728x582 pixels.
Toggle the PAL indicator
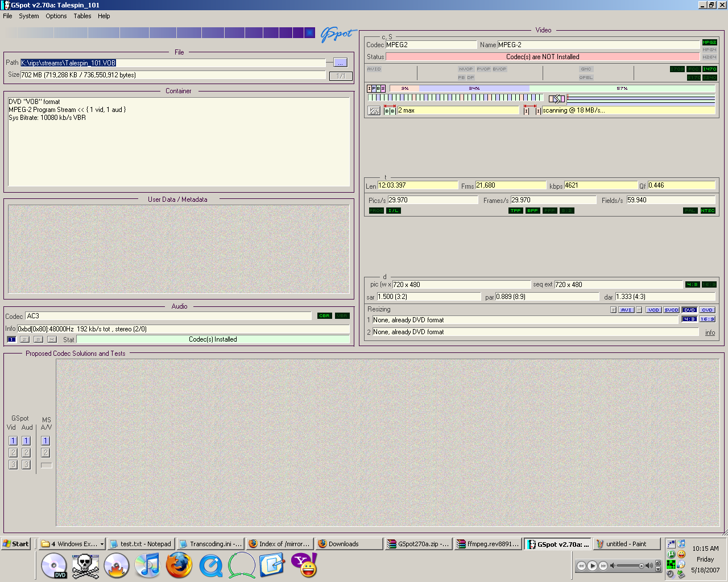690,210
